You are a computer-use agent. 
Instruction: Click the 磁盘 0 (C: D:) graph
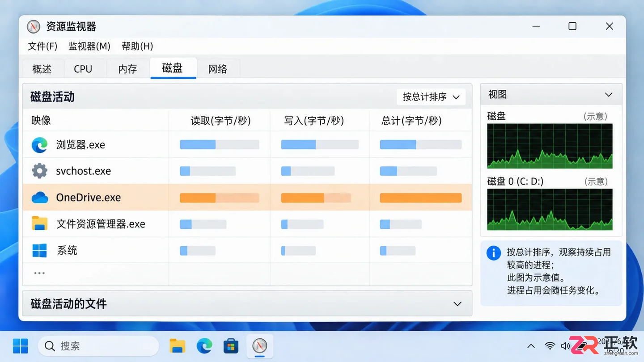[x=550, y=209]
